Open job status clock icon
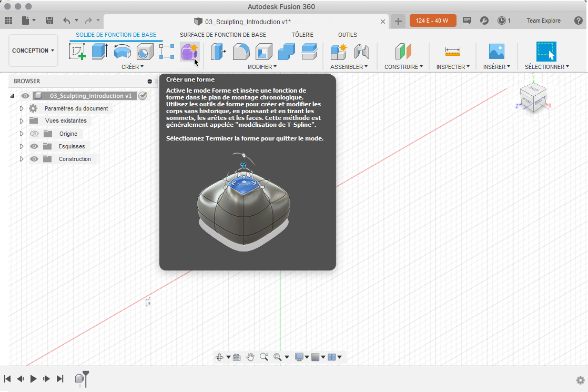This screenshot has width=588, height=392. point(501,21)
